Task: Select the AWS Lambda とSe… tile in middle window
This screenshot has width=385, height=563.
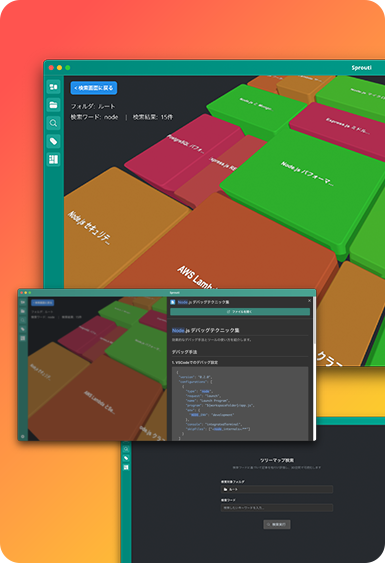Action: pyautogui.click(x=97, y=400)
